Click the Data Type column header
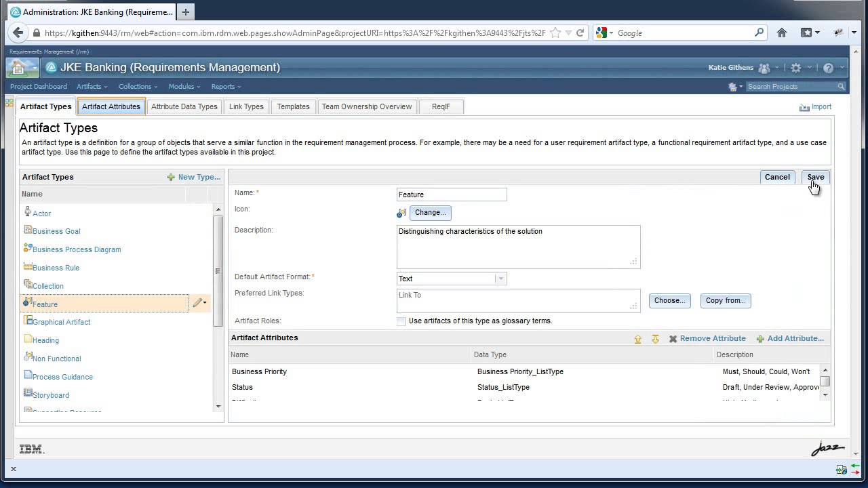This screenshot has height=488, width=868. 593,354
